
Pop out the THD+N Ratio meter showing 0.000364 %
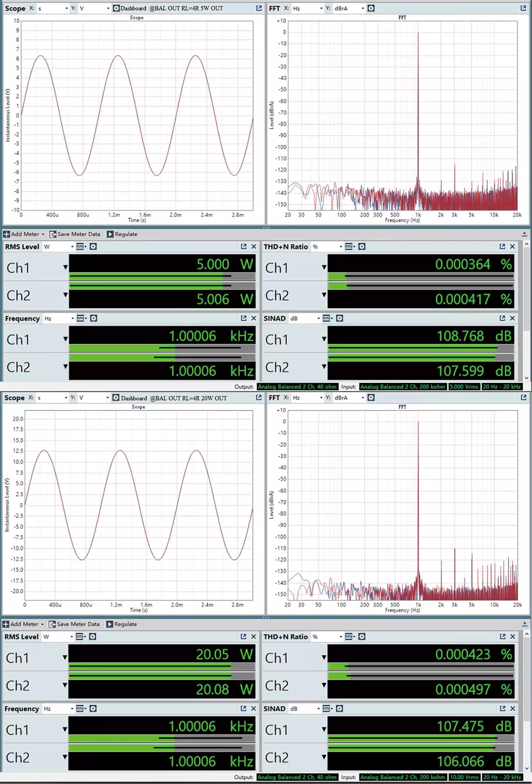click(502, 246)
